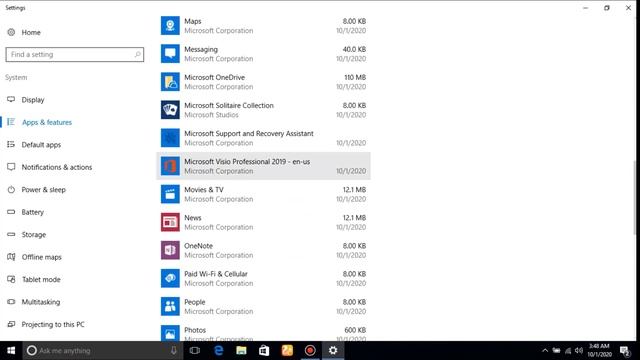640x360 pixels.
Task: Open the Action Center notifications icon
Action: pos(624,351)
